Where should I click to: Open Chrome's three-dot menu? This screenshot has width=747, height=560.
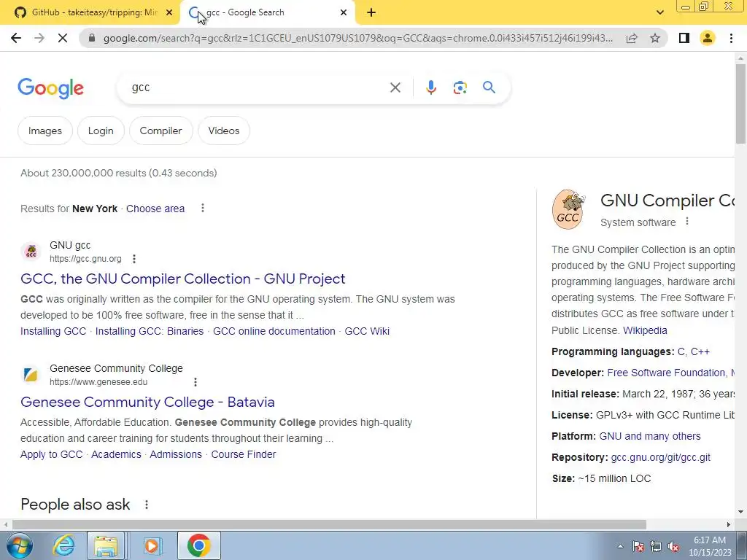tap(731, 38)
